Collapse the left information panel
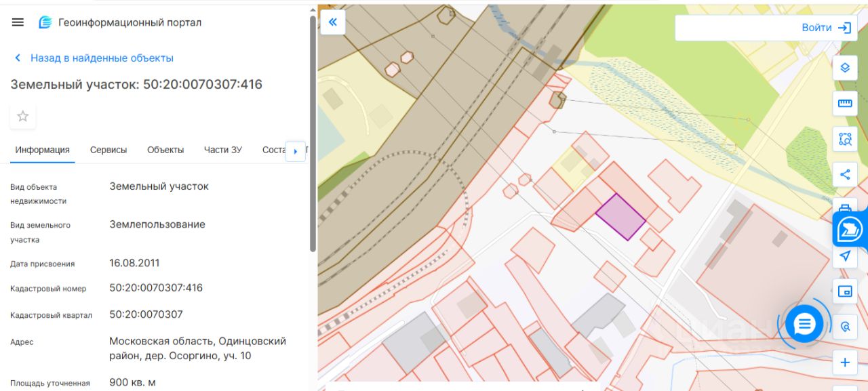 (x=333, y=22)
